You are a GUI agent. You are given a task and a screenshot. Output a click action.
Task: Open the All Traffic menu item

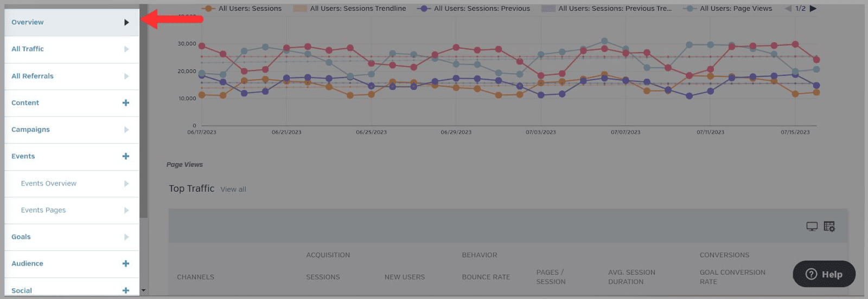pos(28,49)
